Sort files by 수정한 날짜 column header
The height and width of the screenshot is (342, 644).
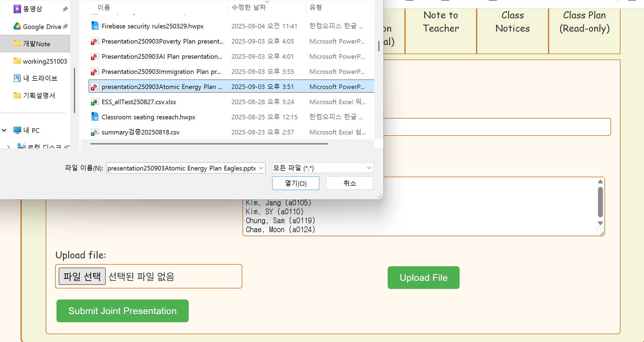click(249, 7)
